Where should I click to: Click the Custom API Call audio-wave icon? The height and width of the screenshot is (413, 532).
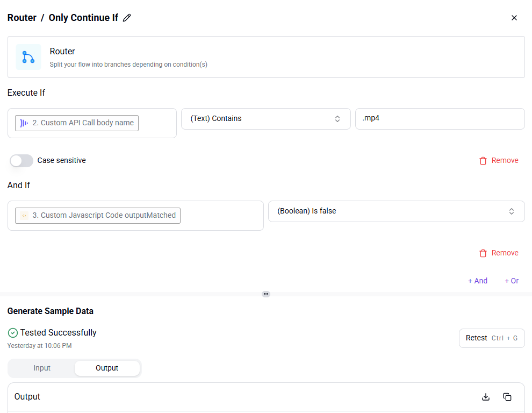24,123
